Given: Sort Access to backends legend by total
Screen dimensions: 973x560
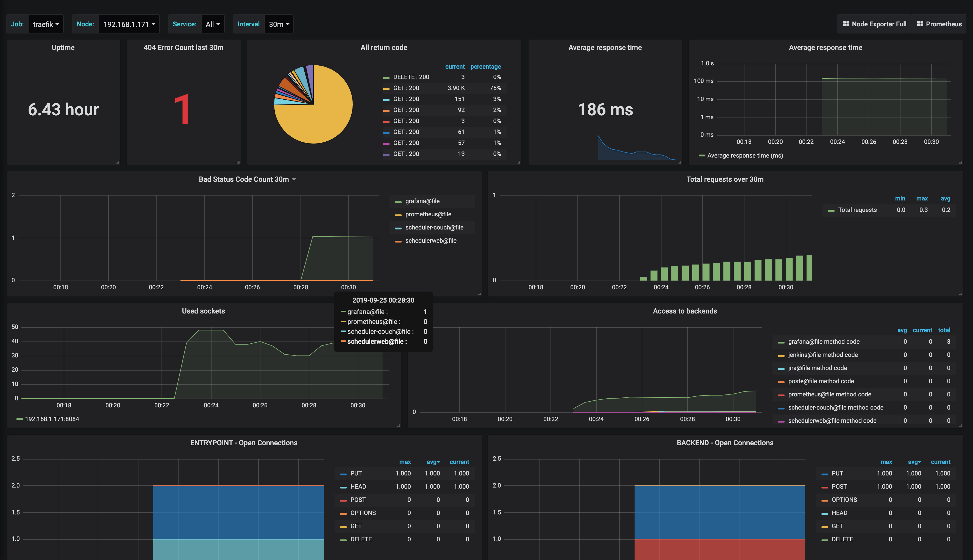Looking at the screenshot, I should click(x=944, y=330).
